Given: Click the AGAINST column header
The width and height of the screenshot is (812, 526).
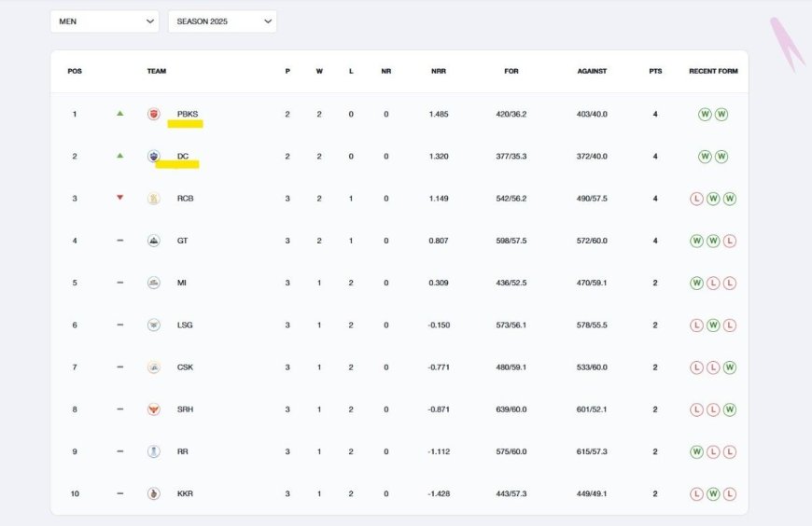Looking at the screenshot, I should (x=592, y=71).
